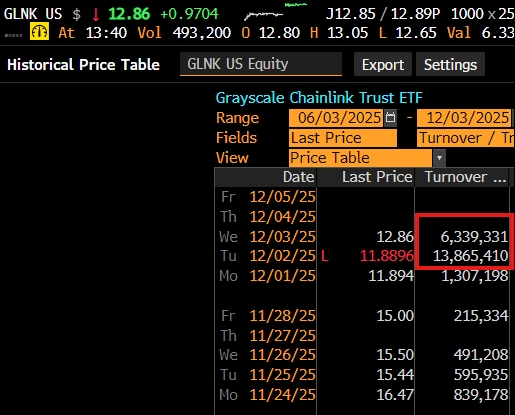Open the Price Table view combo box
Image resolution: width=515 pixels, height=415 pixels.
tap(367, 158)
